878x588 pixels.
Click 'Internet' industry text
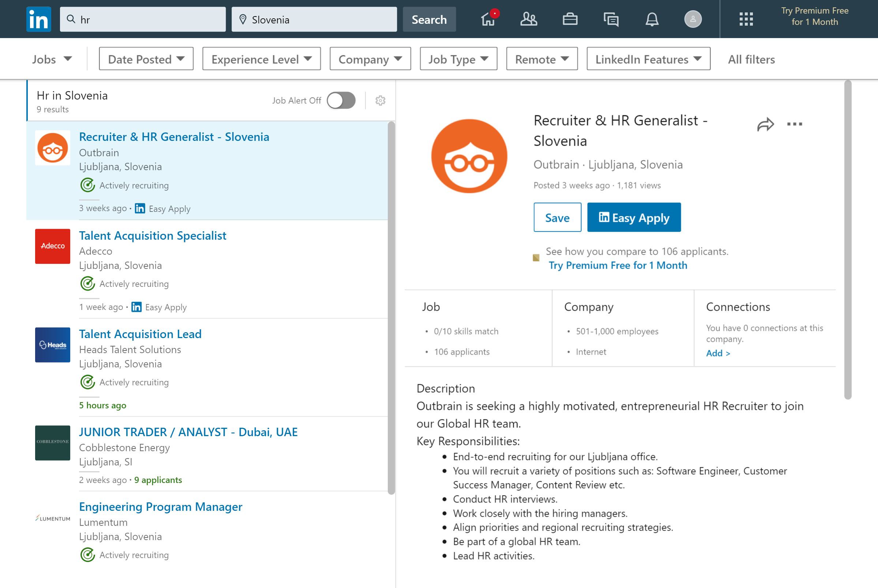point(591,352)
